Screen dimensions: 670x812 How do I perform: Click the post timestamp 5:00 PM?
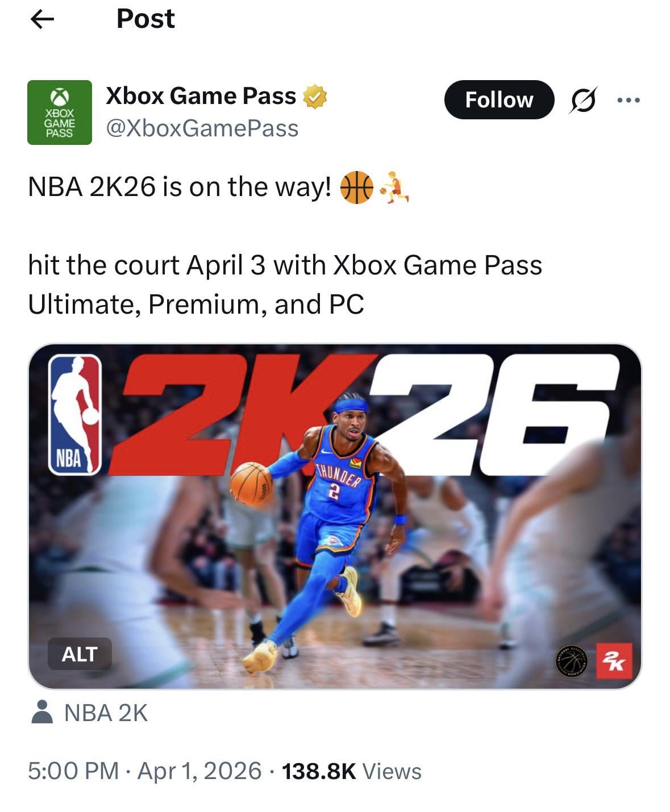pos(73,771)
